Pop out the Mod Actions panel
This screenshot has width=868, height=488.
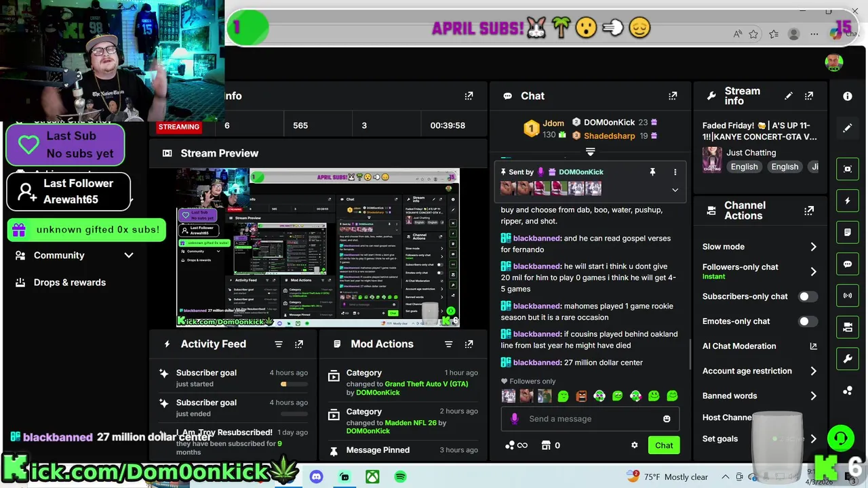pos(469,344)
